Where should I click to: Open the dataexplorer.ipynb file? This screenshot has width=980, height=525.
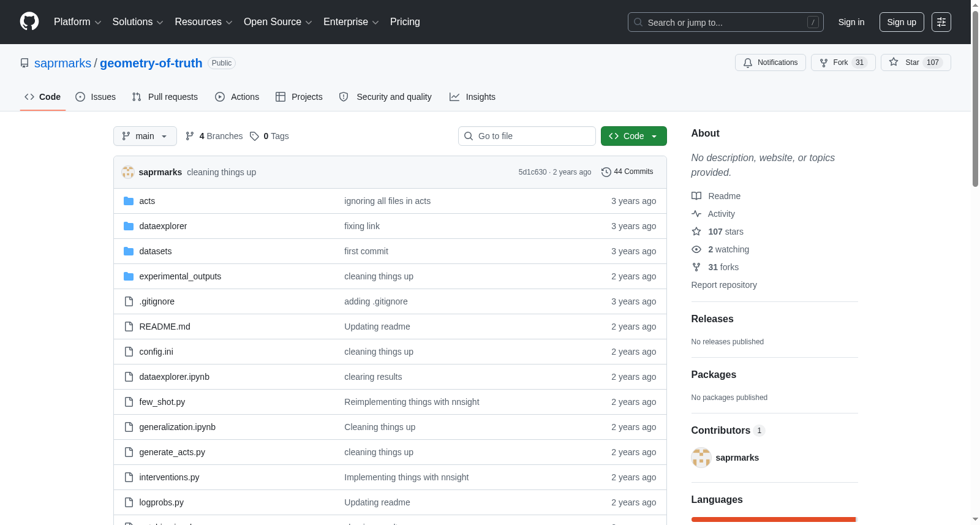click(175, 377)
